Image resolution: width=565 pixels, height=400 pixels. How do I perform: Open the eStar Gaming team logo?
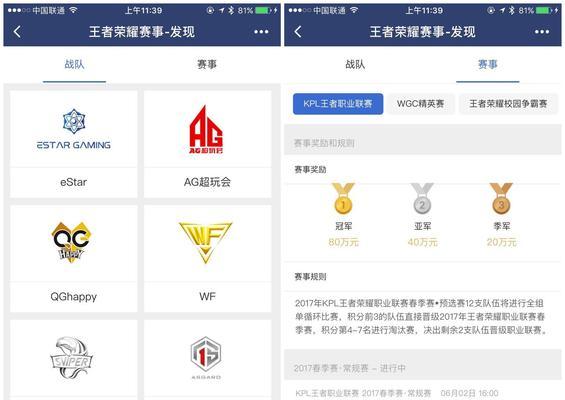click(x=74, y=129)
